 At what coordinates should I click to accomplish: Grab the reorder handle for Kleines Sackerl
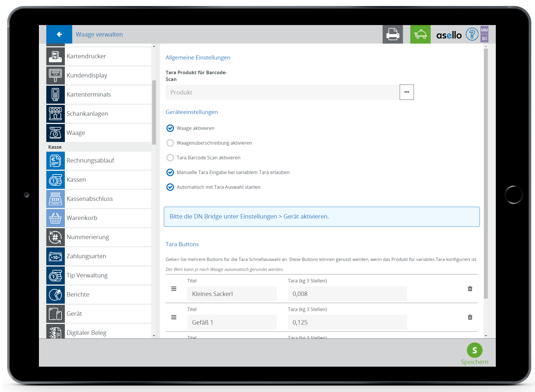[174, 289]
